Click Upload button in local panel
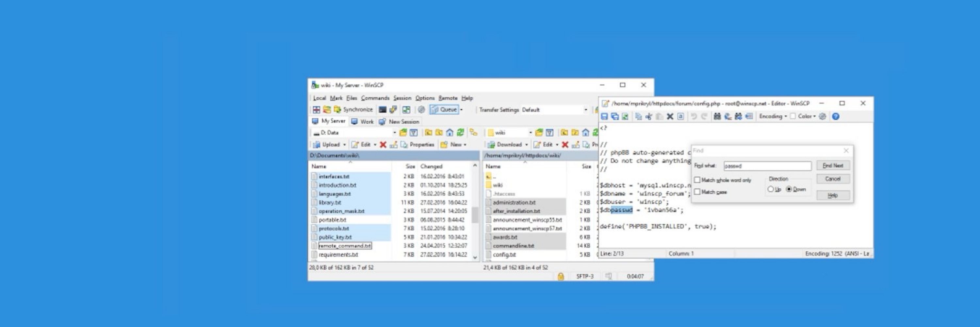 (x=326, y=145)
